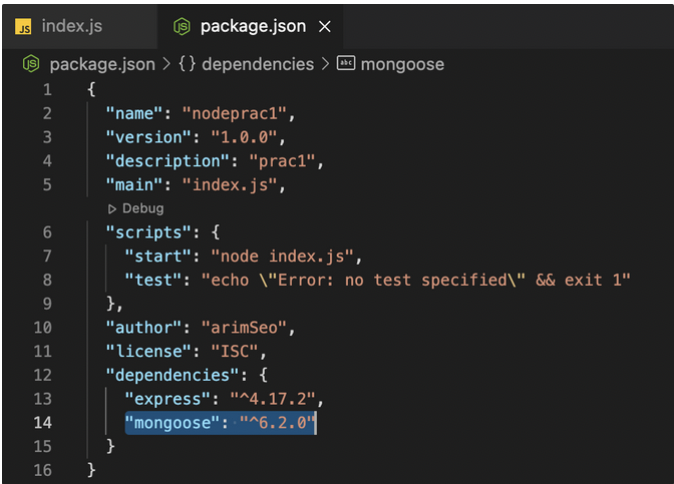Image resolution: width=674 pixels, height=484 pixels.
Task: Click the "^4.17.2" express version
Action: coord(273,399)
